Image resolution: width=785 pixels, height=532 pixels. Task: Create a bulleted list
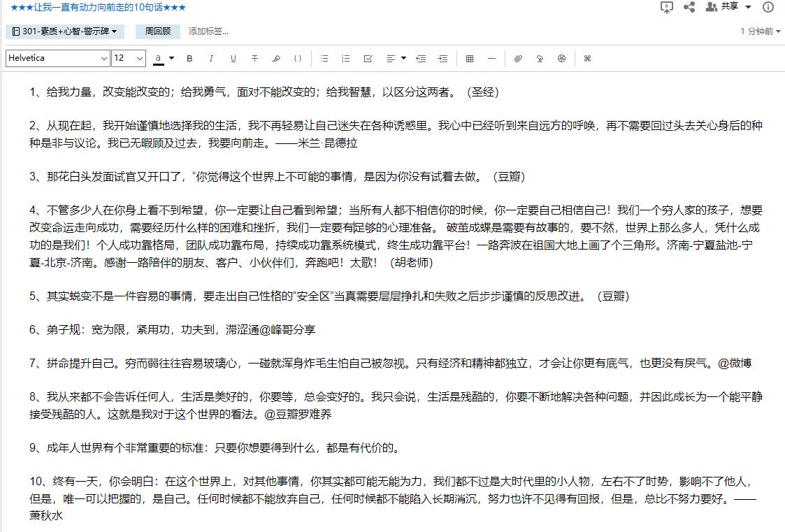[324, 59]
